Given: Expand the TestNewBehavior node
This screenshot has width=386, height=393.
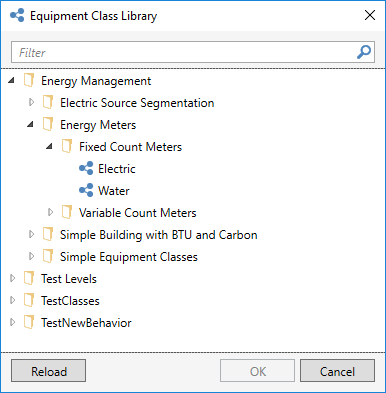Looking at the screenshot, I should click(x=12, y=322).
